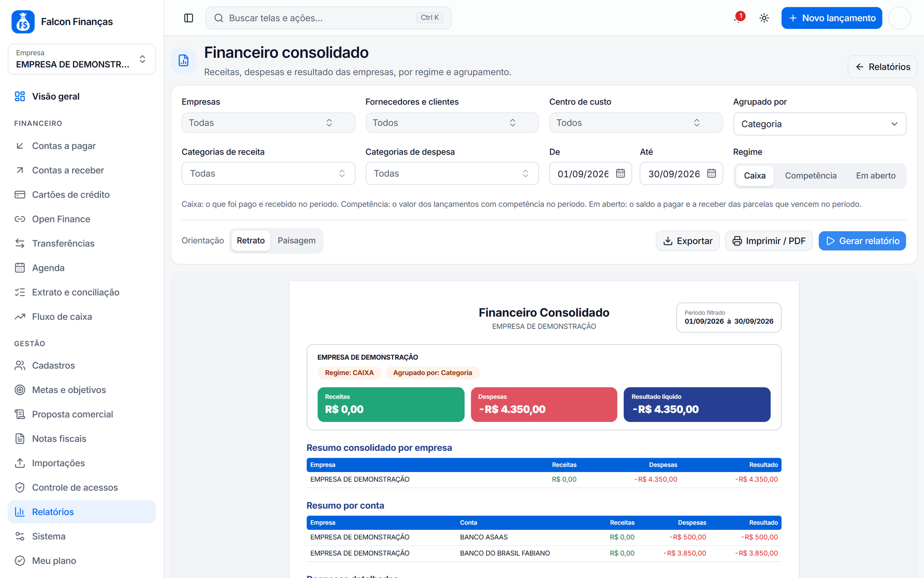Open the Agrupado por Categoria dropdown
The image size is (924, 578).
pyautogui.click(x=820, y=124)
